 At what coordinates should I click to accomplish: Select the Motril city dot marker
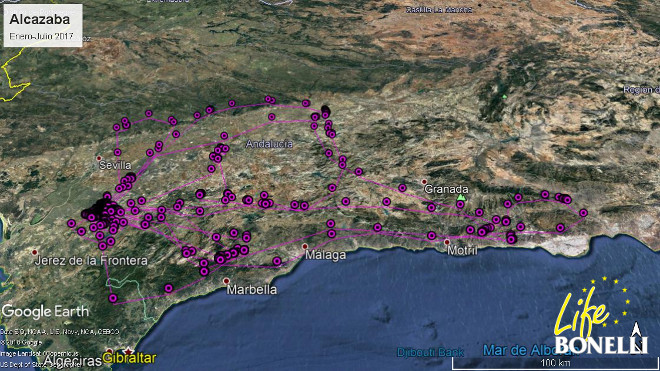447,242
